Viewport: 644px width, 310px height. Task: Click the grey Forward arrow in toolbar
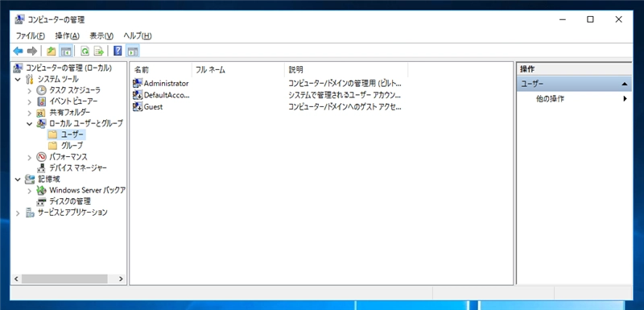coord(31,51)
